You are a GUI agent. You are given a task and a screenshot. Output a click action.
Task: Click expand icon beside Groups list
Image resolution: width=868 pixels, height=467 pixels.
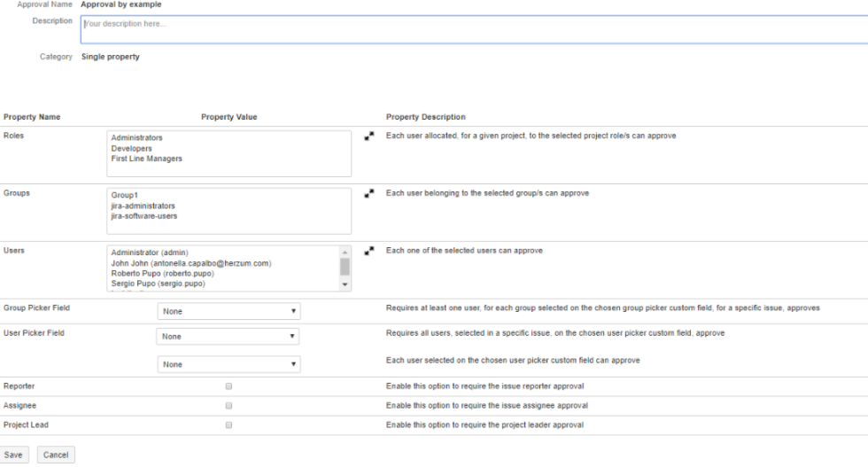coord(369,193)
